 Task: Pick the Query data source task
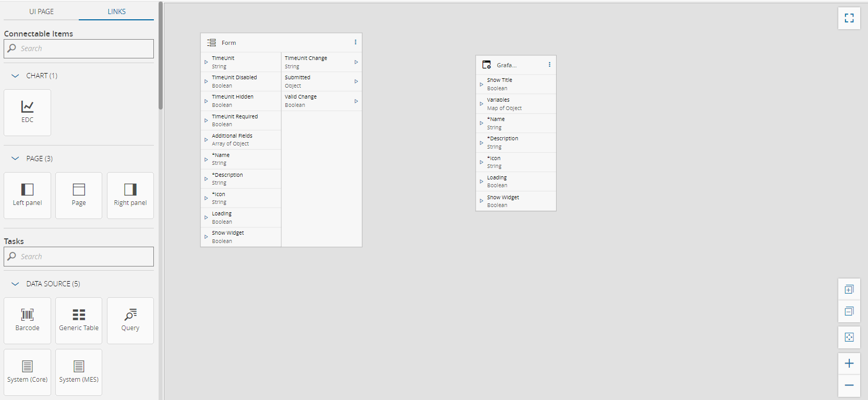(130, 320)
